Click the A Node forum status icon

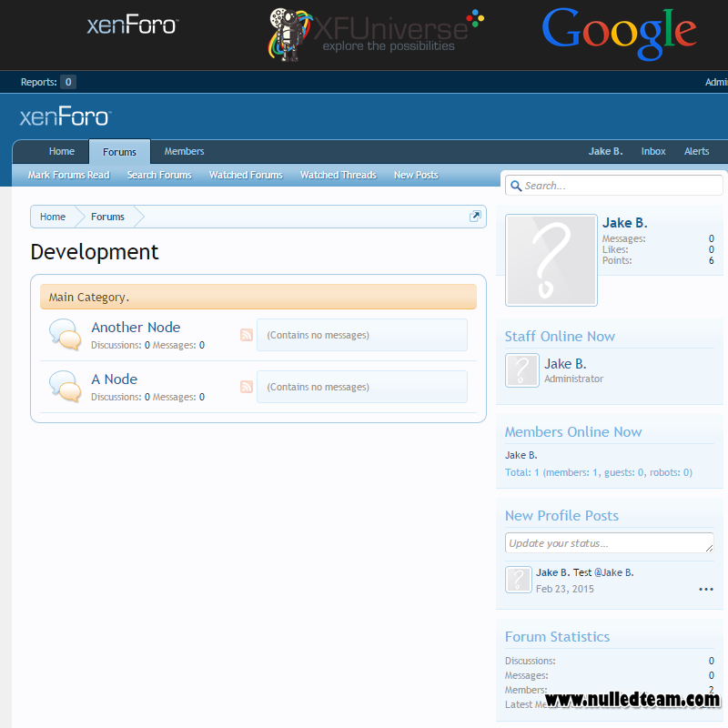click(65, 386)
